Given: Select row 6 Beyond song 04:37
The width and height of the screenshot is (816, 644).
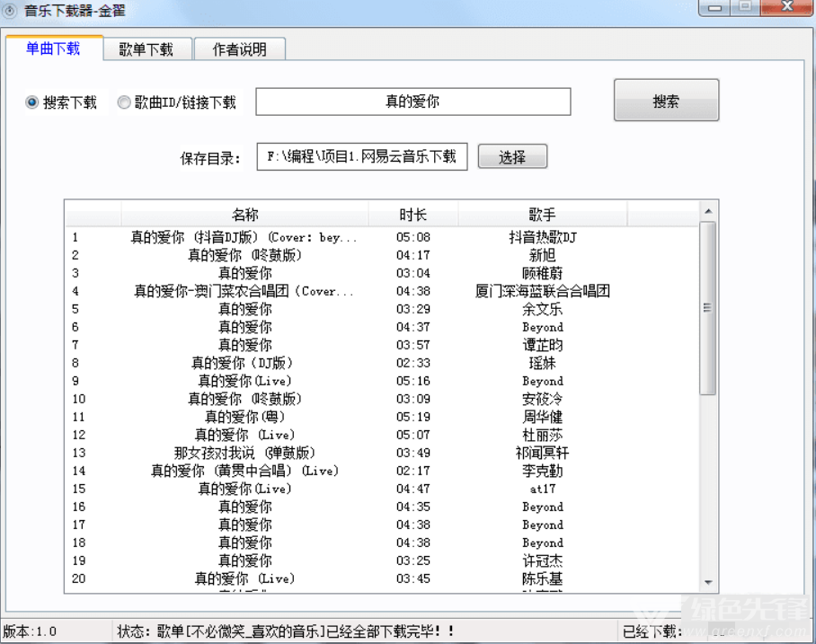Looking at the screenshot, I should [x=383, y=327].
